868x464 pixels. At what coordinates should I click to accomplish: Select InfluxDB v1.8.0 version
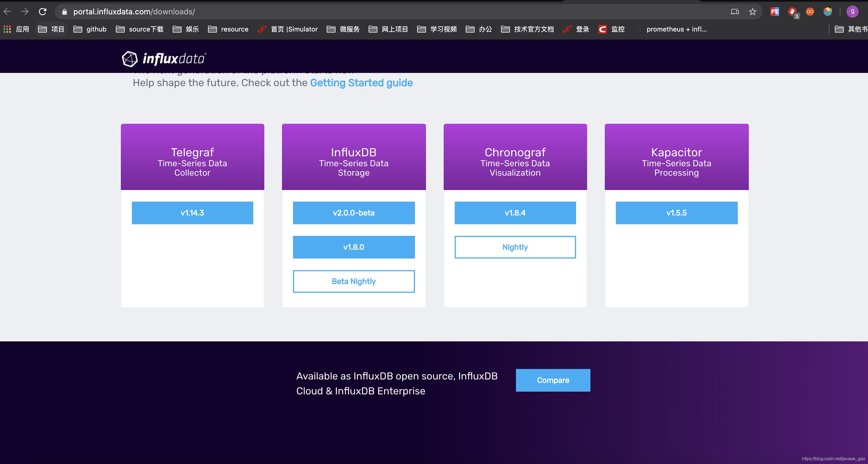(x=354, y=247)
